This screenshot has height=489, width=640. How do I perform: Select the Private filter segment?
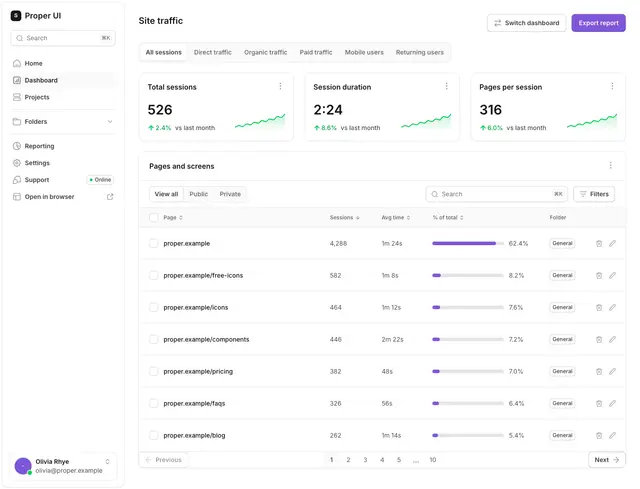[230, 194]
